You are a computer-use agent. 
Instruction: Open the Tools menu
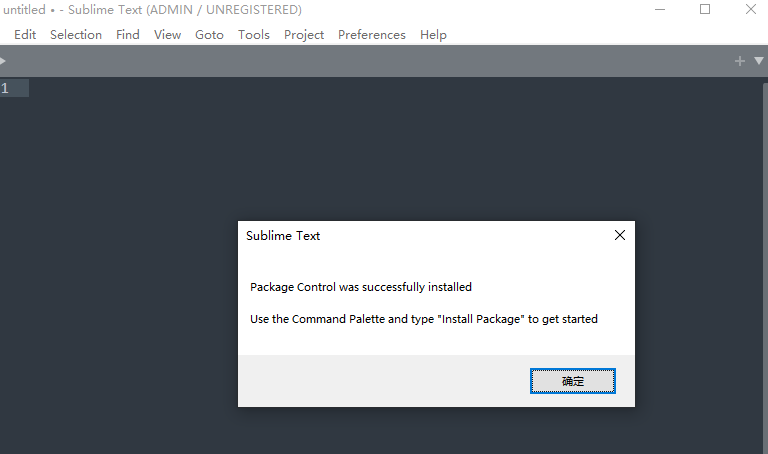pos(254,34)
